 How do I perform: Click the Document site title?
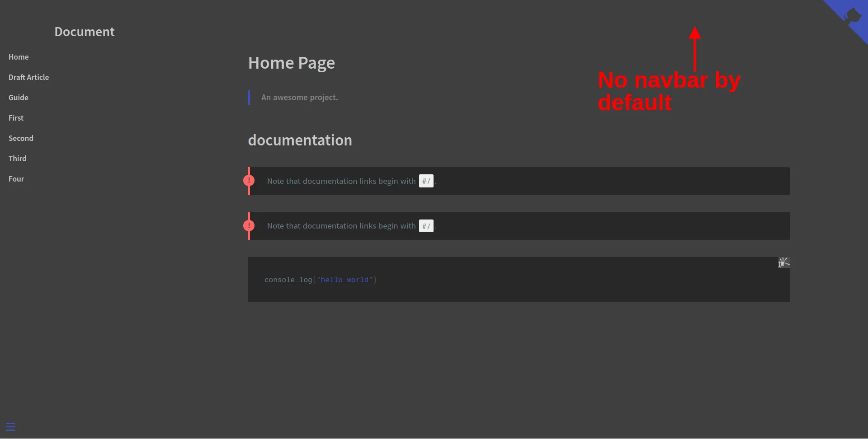coord(85,32)
